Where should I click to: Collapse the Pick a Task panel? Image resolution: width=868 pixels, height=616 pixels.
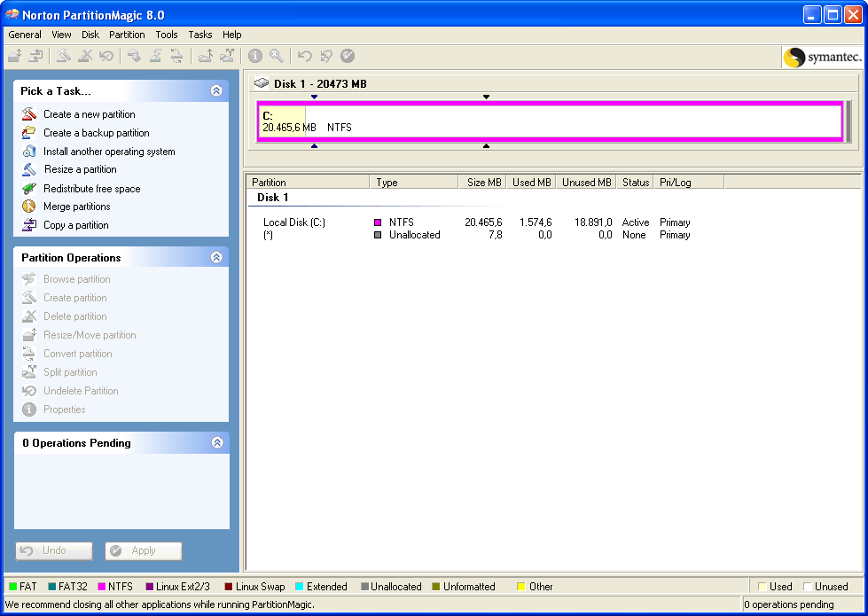216,90
